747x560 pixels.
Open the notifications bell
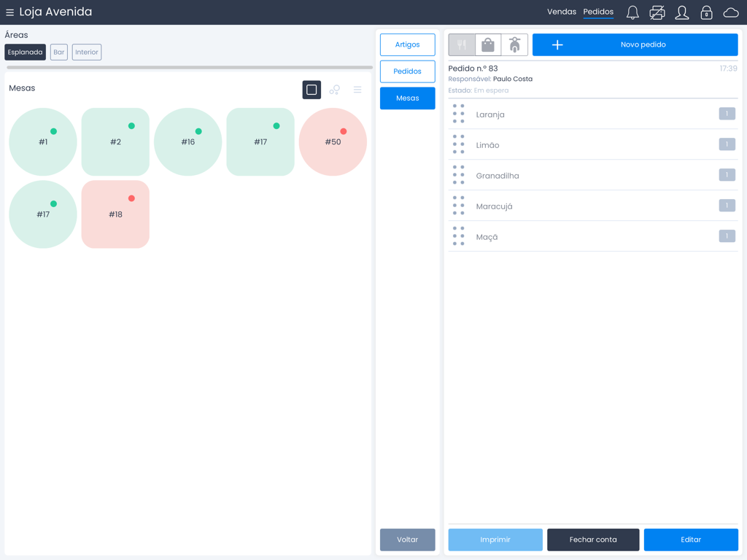click(632, 12)
